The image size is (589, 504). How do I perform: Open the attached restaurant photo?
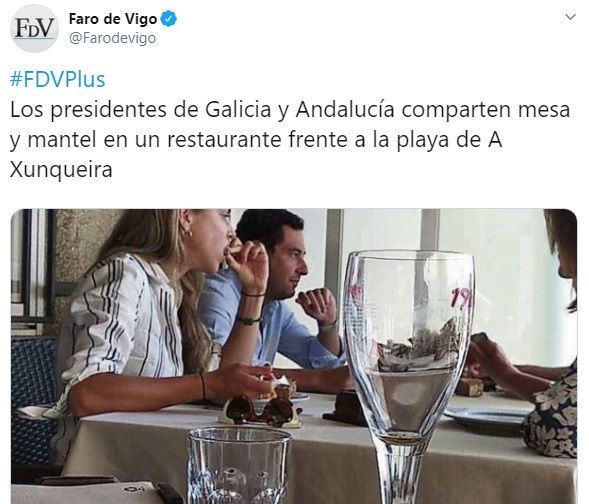[294, 356]
